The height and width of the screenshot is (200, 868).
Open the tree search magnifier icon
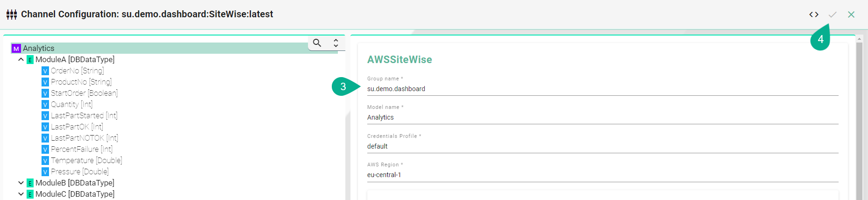317,43
